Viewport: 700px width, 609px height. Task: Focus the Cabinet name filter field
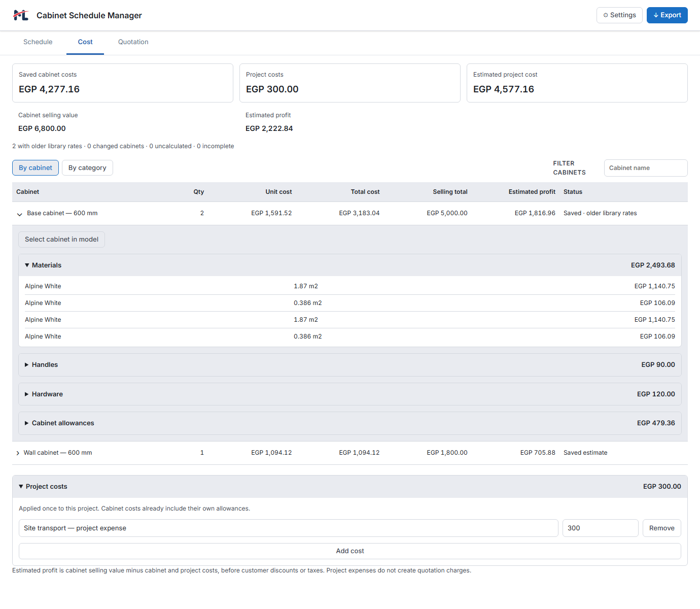(x=646, y=168)
